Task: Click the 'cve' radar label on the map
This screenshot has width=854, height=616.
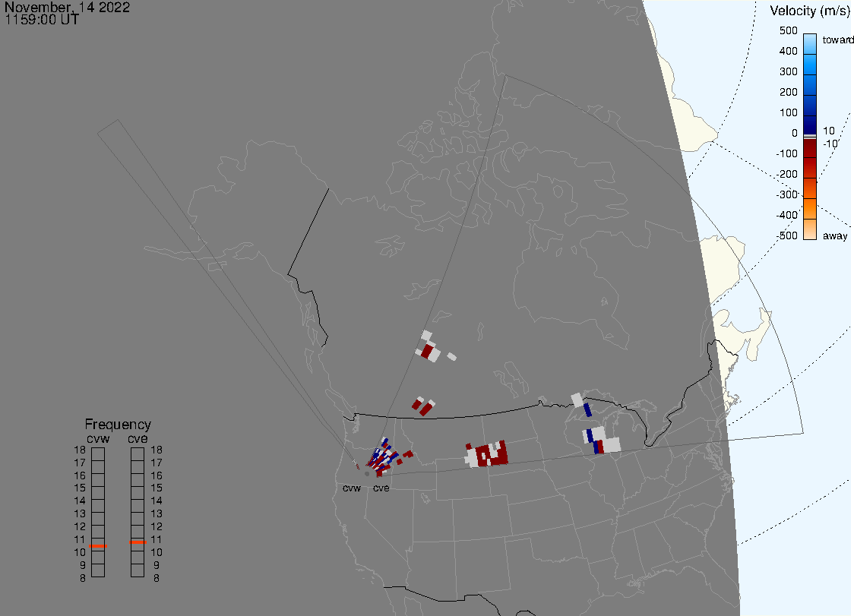Action: click(381, 488)
